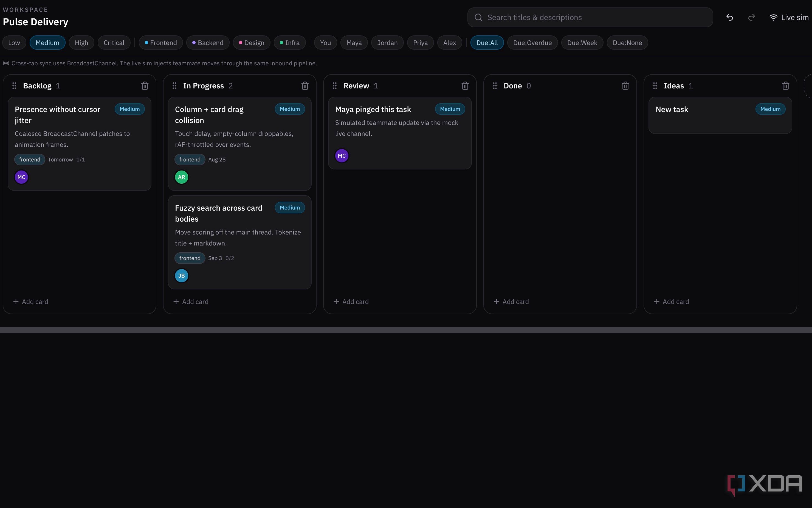Add card to In Progress column
This screenshot has width=812, height=508.
[191, 302]
